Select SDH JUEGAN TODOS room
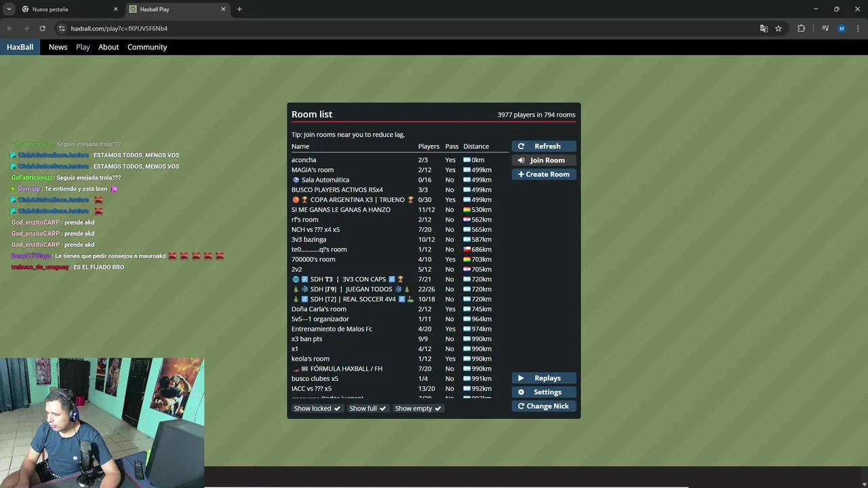868x488 pixels. coord(400,289)
